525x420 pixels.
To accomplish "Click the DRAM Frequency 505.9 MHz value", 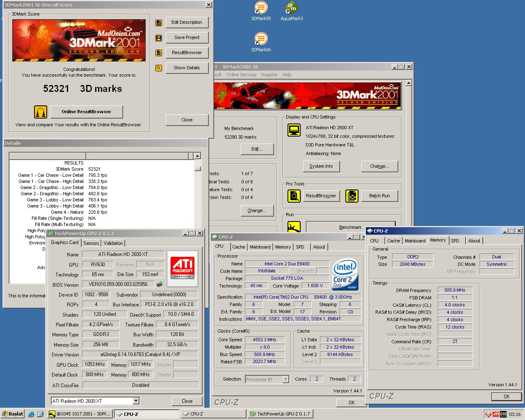I will pyautogui.click(x=455, y=290).
